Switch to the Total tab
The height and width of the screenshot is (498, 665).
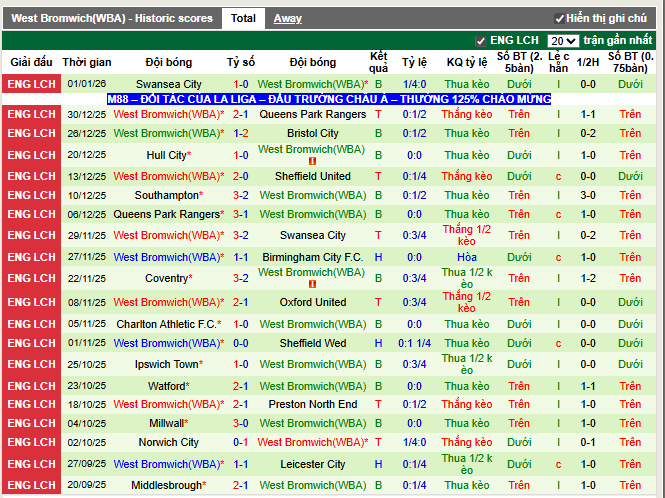[x=243, y=18]
